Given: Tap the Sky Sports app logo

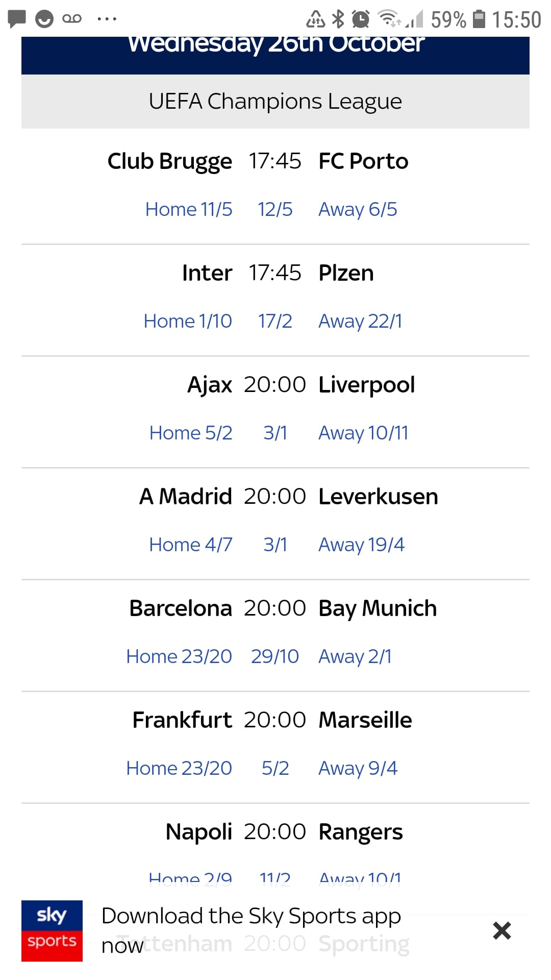Looking at the screenshot, I should 52,930.
